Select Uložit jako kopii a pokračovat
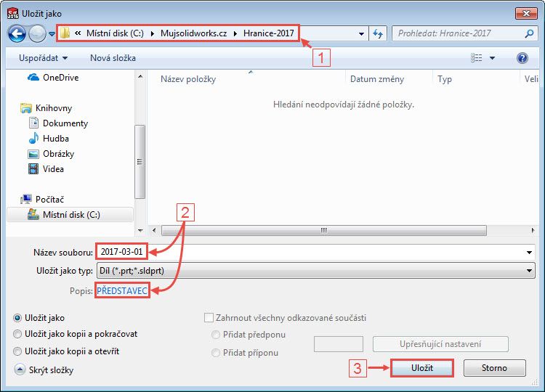This screenshot has height=392, width=545. tap(17, 334)
